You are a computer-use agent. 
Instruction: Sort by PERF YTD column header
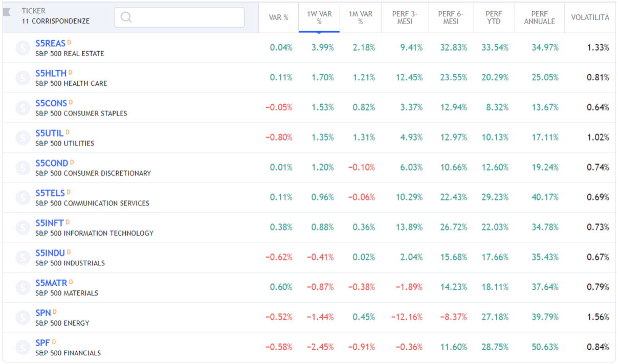click(x=494, y=17)
